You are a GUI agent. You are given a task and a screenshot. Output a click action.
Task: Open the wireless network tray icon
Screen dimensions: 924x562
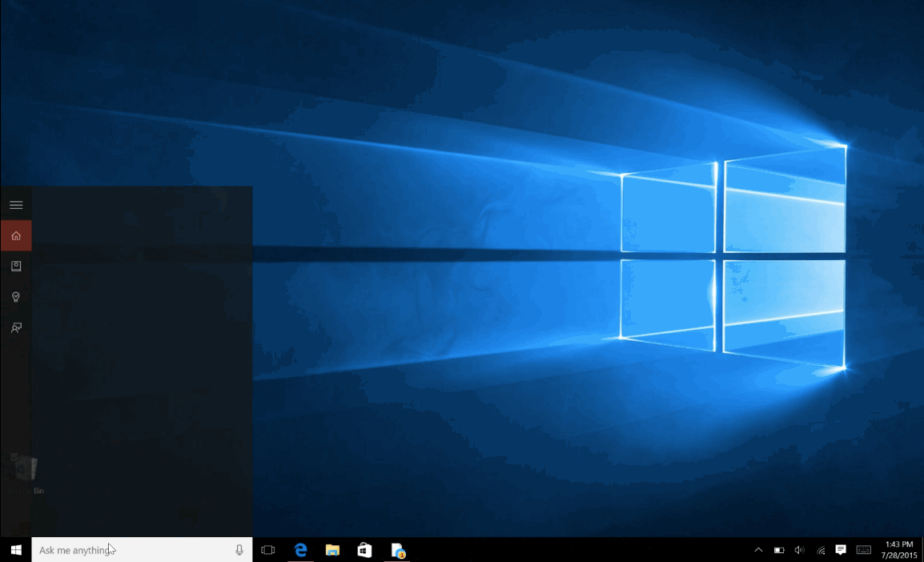(820, 550)
